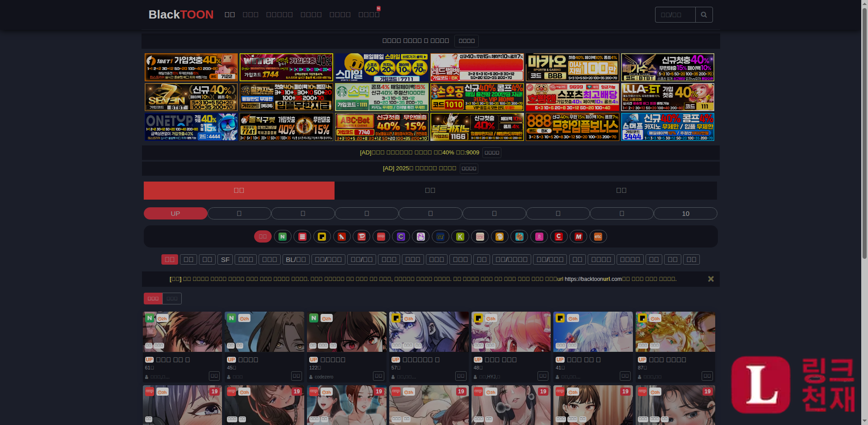Image resolution: width=868 pixels, height=425 pixels.
Task: Open the 41-episode webtoon thumbnail
Action: tap(593, 332)
